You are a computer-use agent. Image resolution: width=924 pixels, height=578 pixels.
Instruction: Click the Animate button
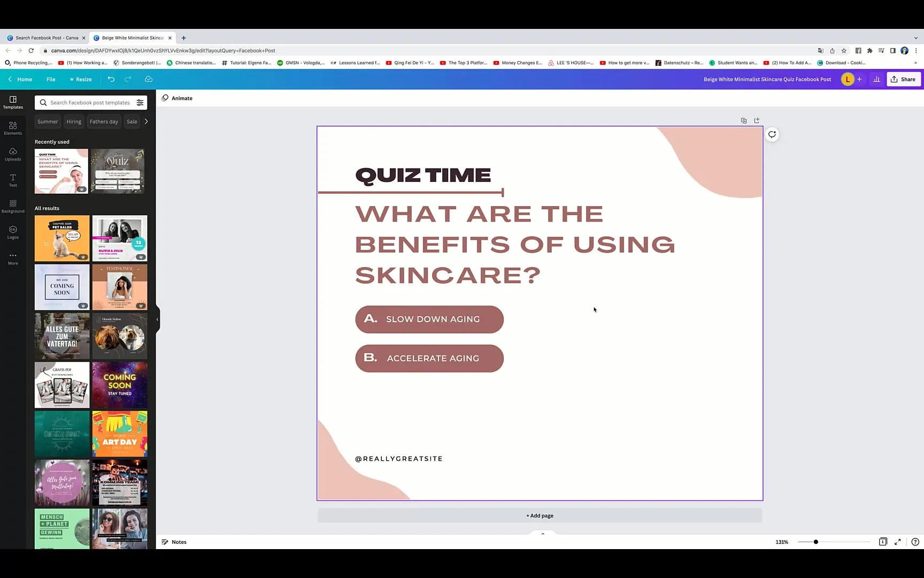pyautogui.click(x=177, y=98)
